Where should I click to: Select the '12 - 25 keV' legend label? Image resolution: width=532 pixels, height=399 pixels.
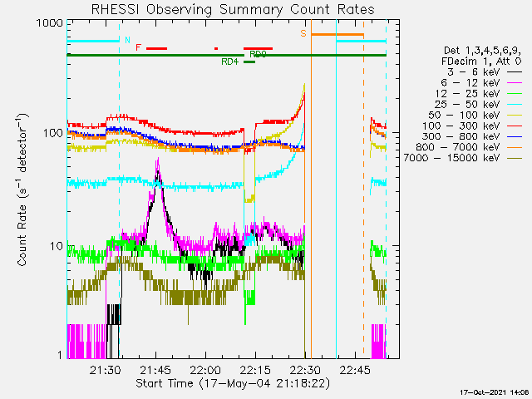click(x=467, y=94)
